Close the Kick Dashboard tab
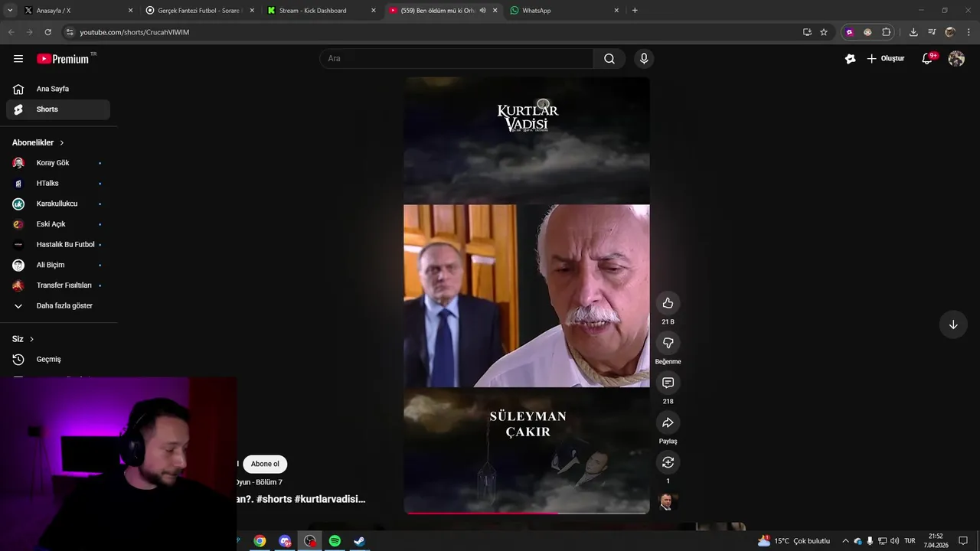The image size is (980, 551). pos(374,11)
